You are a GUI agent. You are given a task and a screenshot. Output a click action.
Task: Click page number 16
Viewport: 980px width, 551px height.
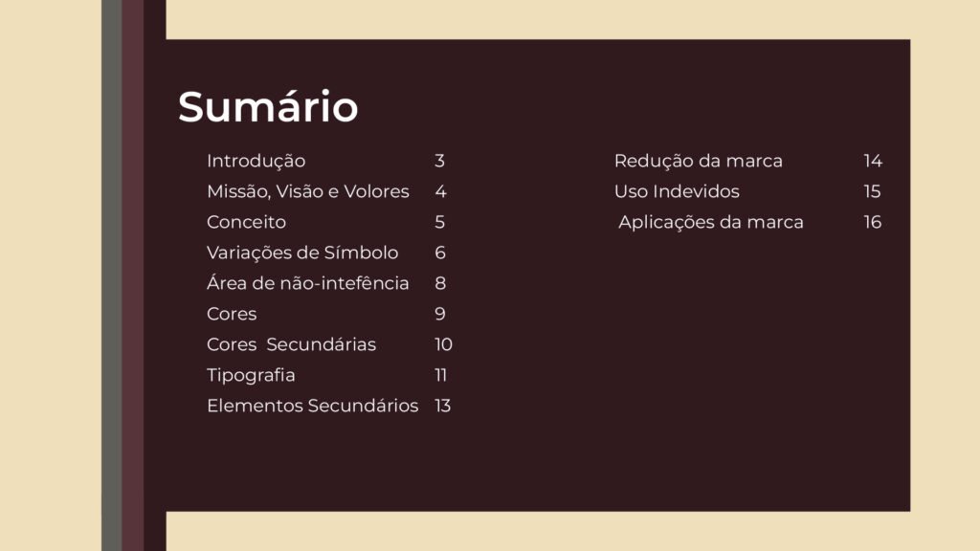tap(873, 222)
